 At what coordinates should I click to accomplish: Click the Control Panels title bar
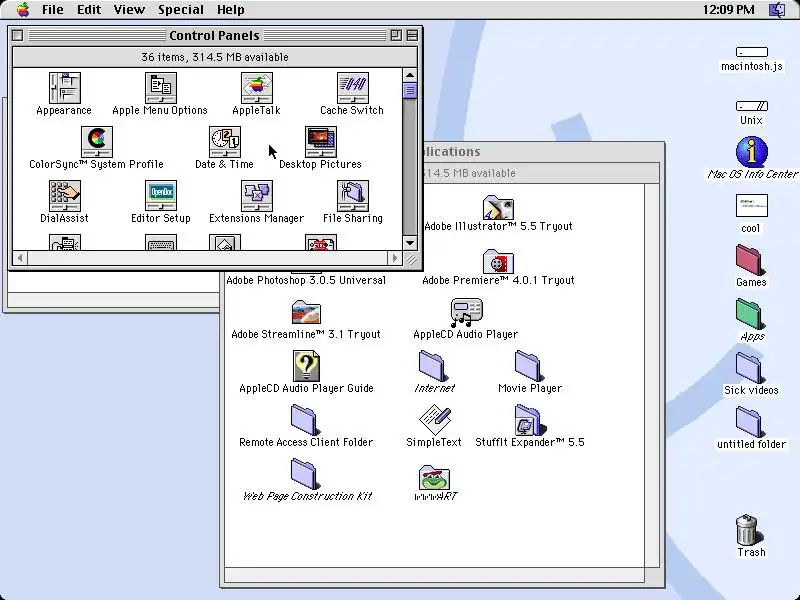point(214,35)
